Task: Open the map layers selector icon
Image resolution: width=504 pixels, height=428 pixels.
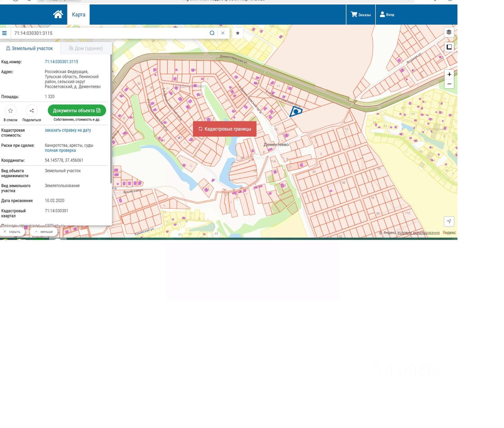Action: point(449,32)
